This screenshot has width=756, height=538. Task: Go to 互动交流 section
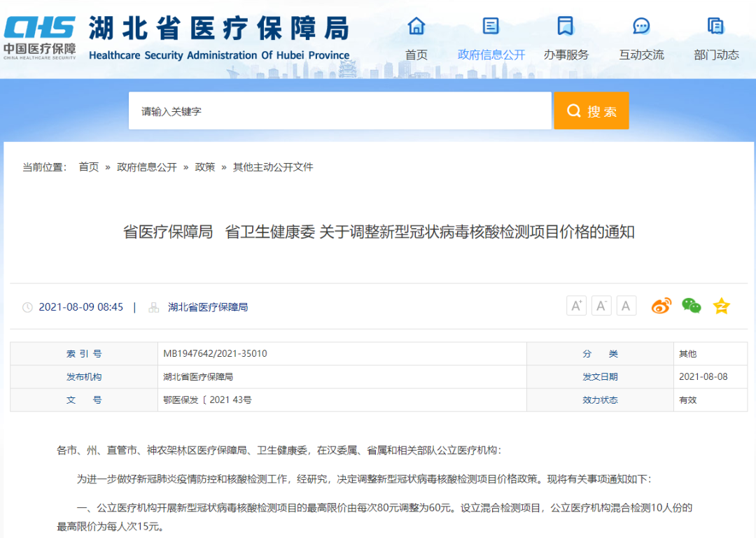pos(641,55)
